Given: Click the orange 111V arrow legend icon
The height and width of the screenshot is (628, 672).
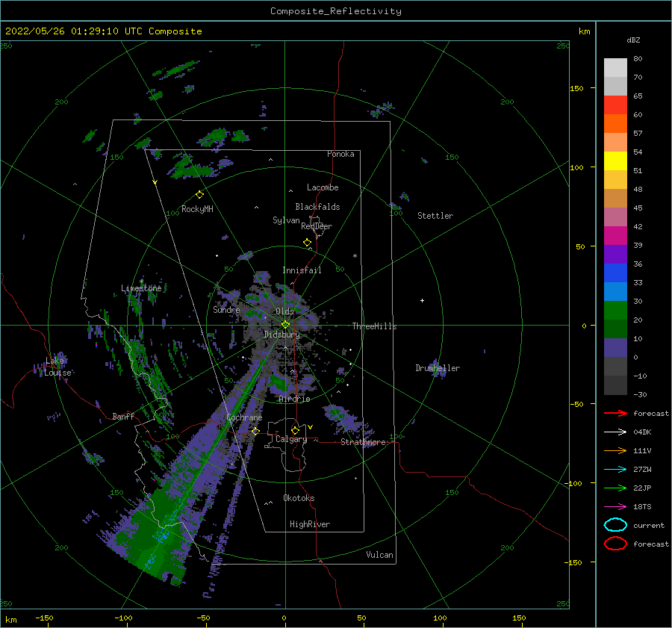Looking at the screenshot, I should (615, 450).
